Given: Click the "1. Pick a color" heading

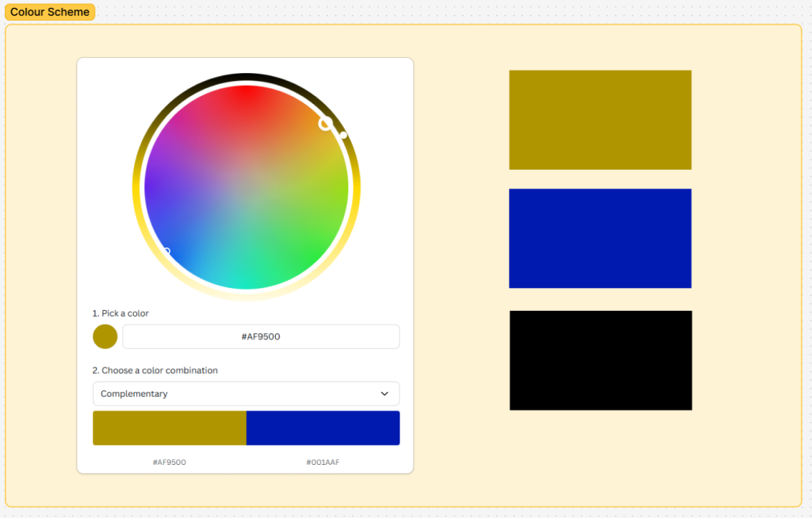Looking at the screenshot, I should tap(121, 313).
